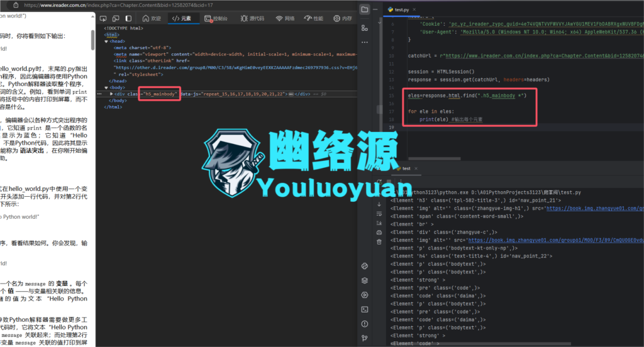This screenshot has height=347, width=644.
Task: Open the ireader.com stylesheet href link
Action: 236,68
